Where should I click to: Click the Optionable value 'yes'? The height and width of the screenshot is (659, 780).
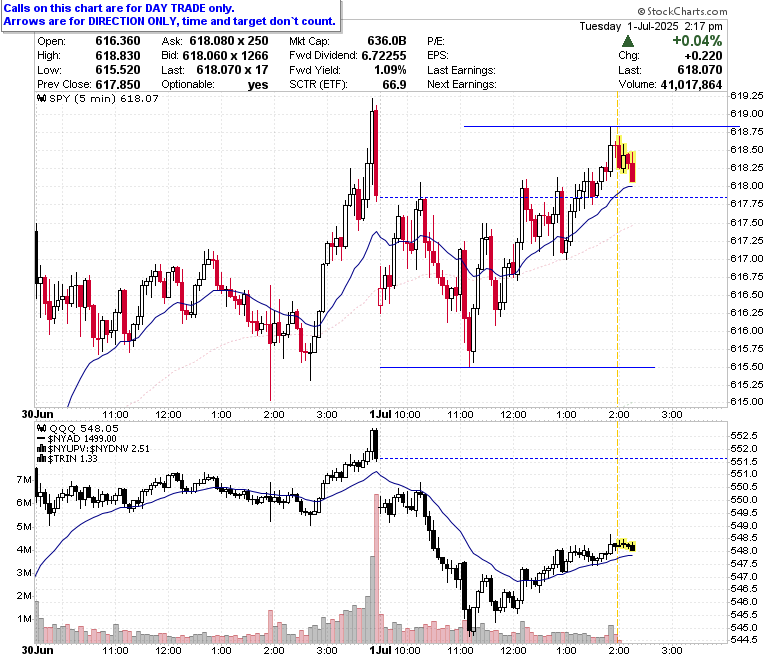pyautogui.click(x=258, y=85)
